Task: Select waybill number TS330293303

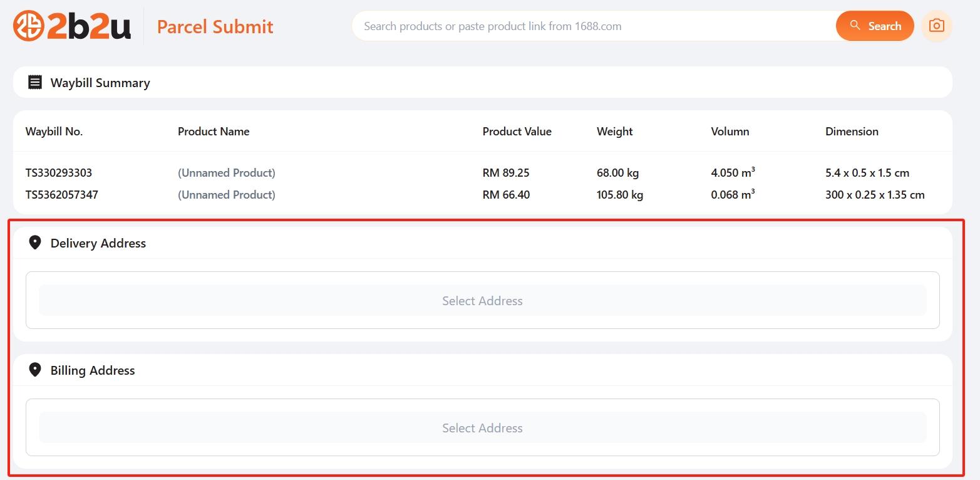Action: [59, 173]
